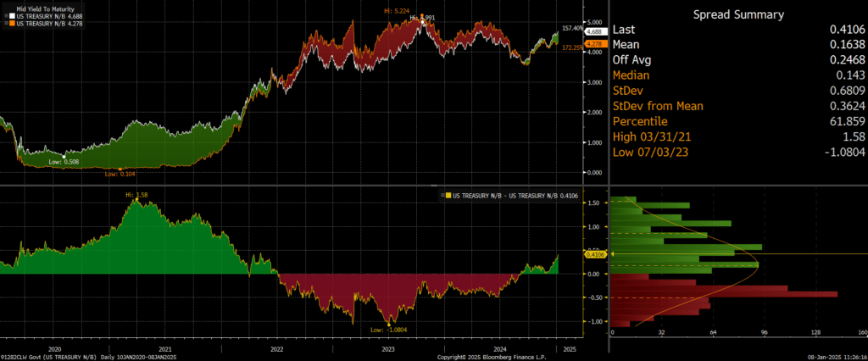
Task: Select 'US TREASURY N/B - US TREASURY N/B 0.4106' legend text
Action: coord(515,196)
